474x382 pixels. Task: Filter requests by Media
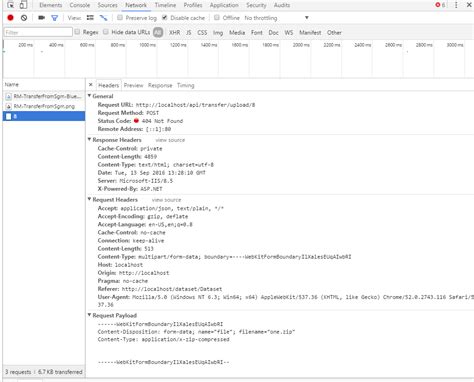(237, 32)
